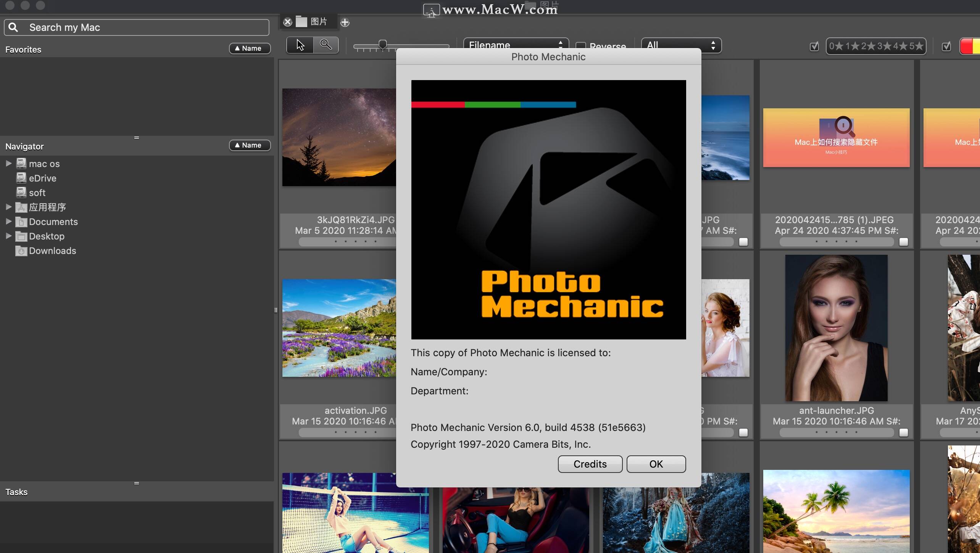Change Navigator sort via Name button
The width and height of the screenshot is (980, 553).
250,145
